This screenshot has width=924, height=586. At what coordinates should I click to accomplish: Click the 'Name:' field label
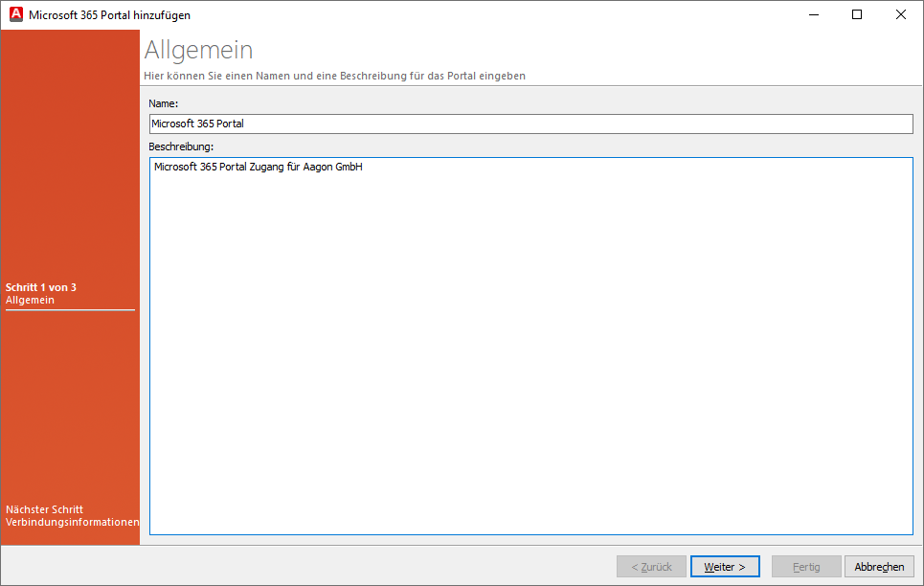tap(164, 102)
